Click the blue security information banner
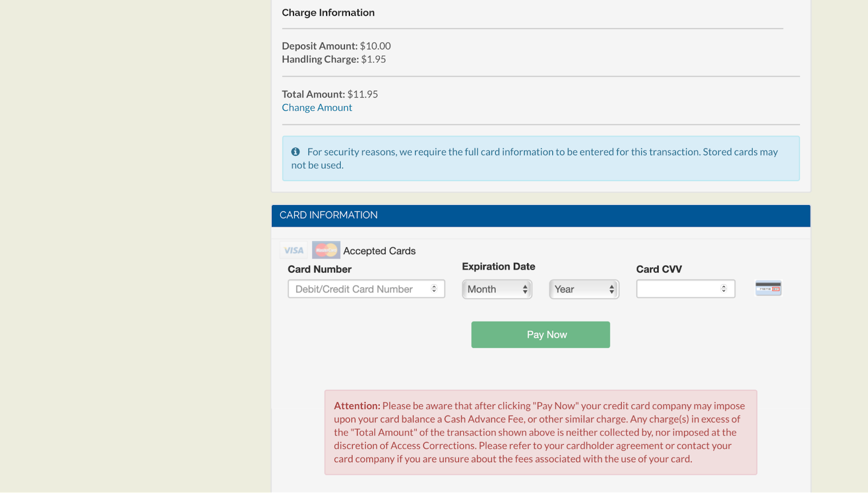This screenshot has width=868, height=493. coord(540,158)
